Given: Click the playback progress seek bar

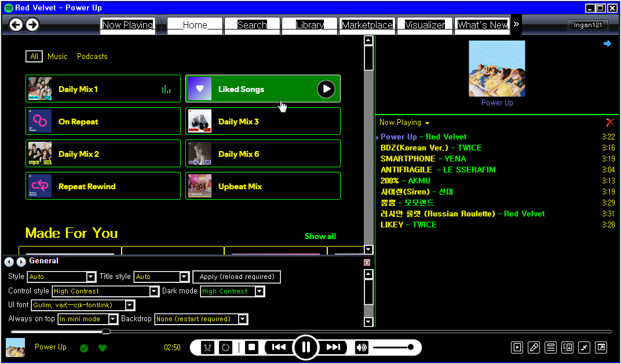Looking at the screenshot, I should (x=311, y=332).
